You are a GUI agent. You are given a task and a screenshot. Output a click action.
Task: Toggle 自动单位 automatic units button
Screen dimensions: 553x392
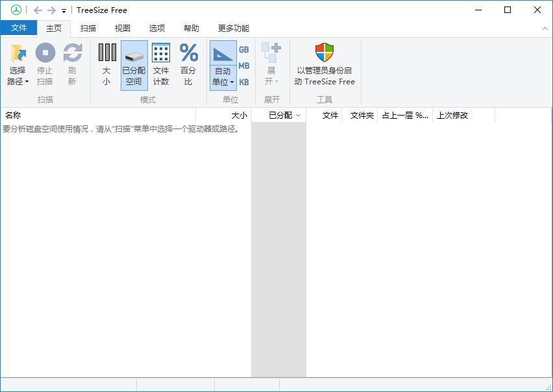223,65
